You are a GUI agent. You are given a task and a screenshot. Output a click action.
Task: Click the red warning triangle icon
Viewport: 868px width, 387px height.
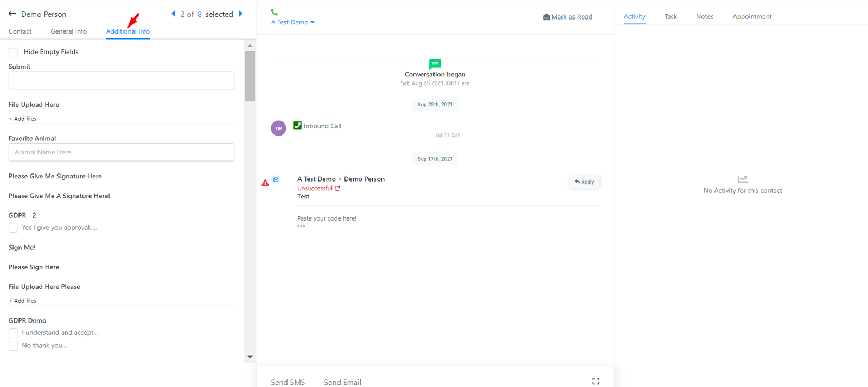click(265, 183)
